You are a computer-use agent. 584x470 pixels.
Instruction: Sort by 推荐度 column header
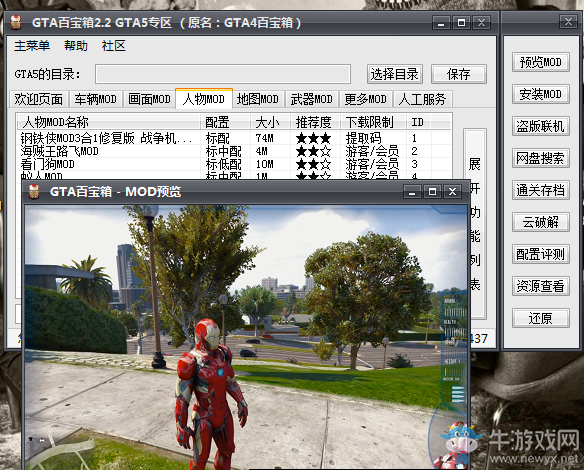point(315,122)
